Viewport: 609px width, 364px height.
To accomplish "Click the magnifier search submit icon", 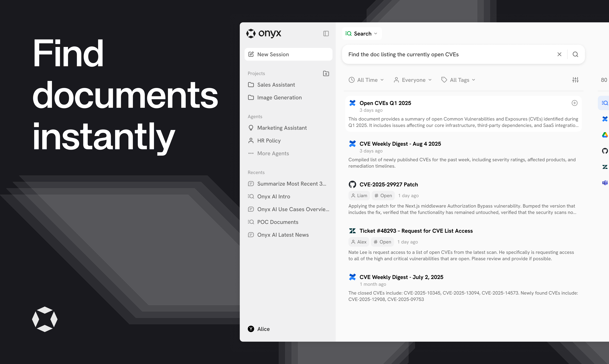I will tap(575, 54).
